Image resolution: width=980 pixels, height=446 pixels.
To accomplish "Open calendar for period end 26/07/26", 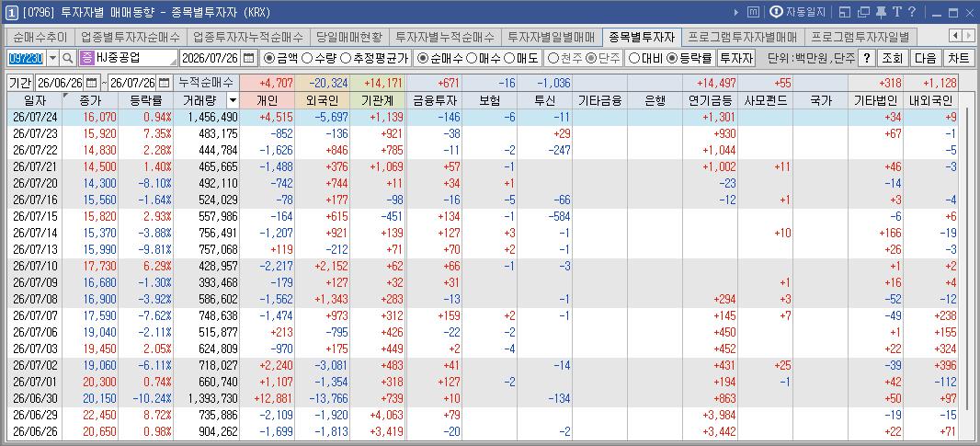I will pos(164,83).
